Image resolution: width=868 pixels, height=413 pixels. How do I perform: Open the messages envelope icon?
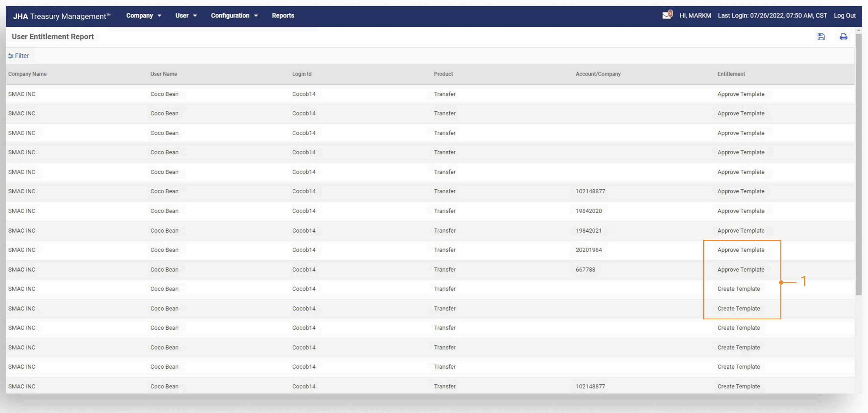666,15
